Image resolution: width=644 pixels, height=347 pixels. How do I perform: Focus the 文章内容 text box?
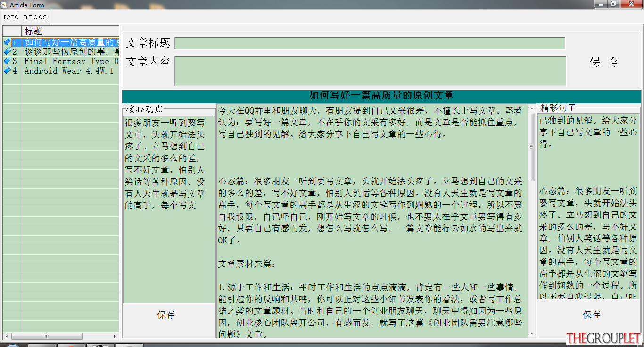point(370,71)
